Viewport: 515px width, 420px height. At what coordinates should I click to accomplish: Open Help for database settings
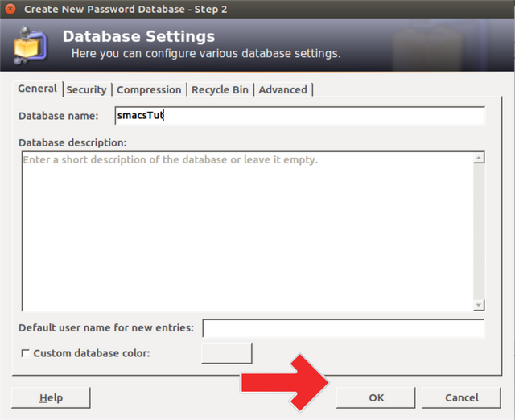tap(51, 397)
